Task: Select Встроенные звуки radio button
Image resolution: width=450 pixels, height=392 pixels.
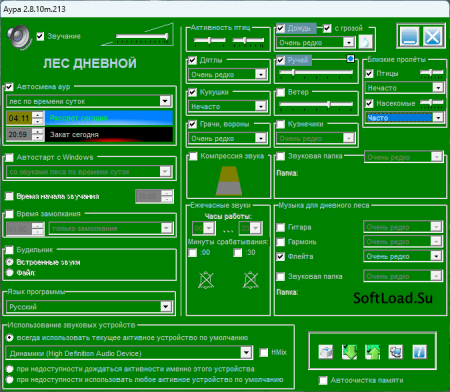Action: (10, 262)
